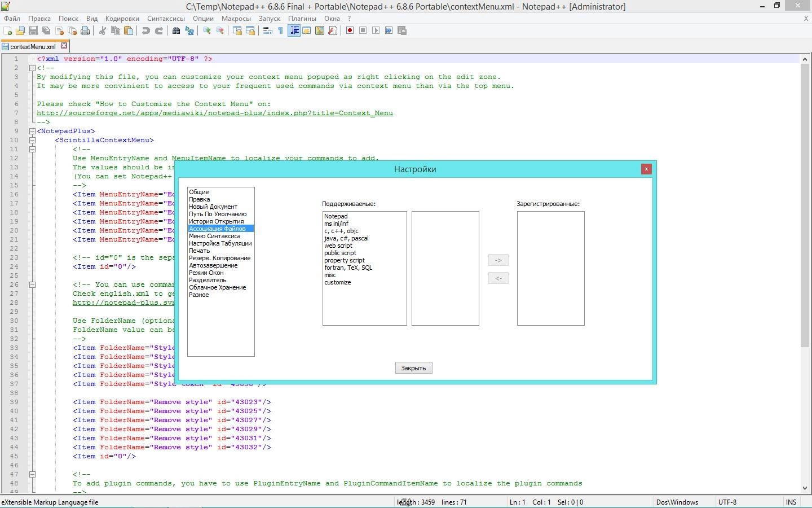The height and width of the screenshot is (508, 812).
Task: Open the Синтаксисы menu
Action: 166,18
